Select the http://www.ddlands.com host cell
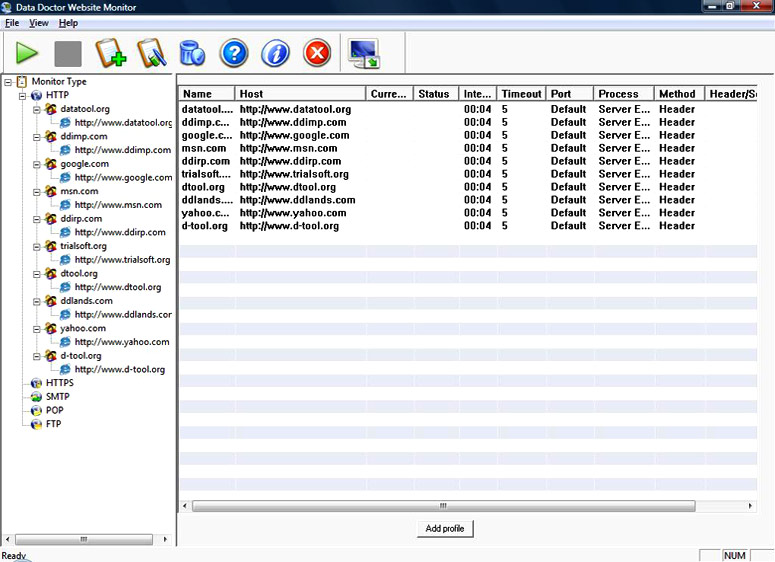The width and height of the screenshot is (775, 562). pos(298,200)
